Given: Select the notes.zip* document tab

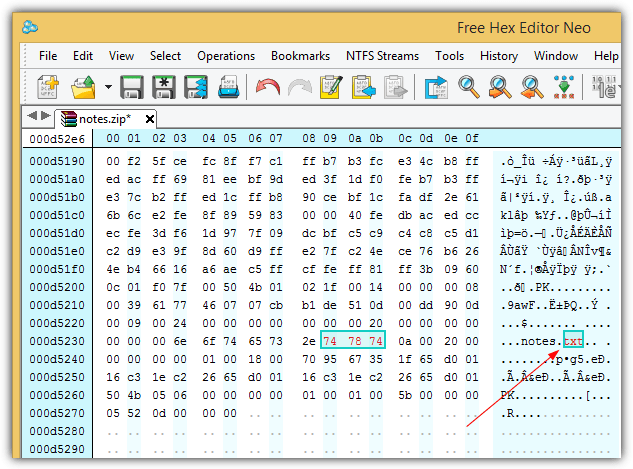Looking at the screenshot, I should 105,119.
